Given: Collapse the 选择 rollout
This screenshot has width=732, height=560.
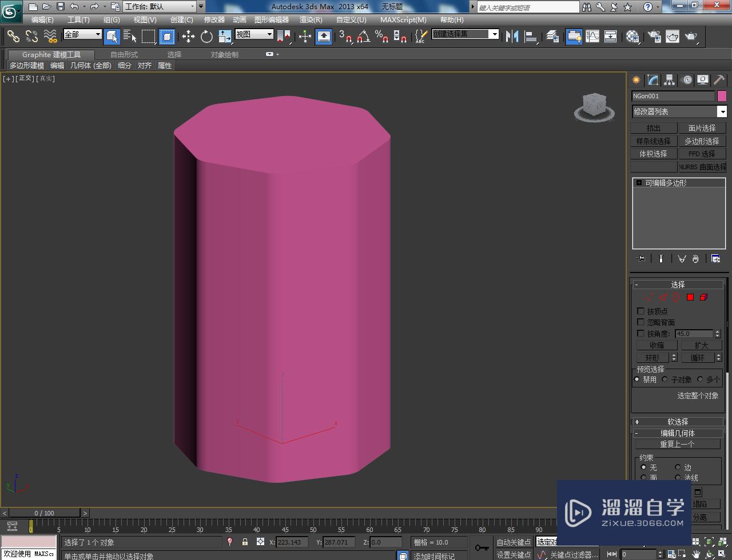Looking at the screenshot, I should [677, 285].
